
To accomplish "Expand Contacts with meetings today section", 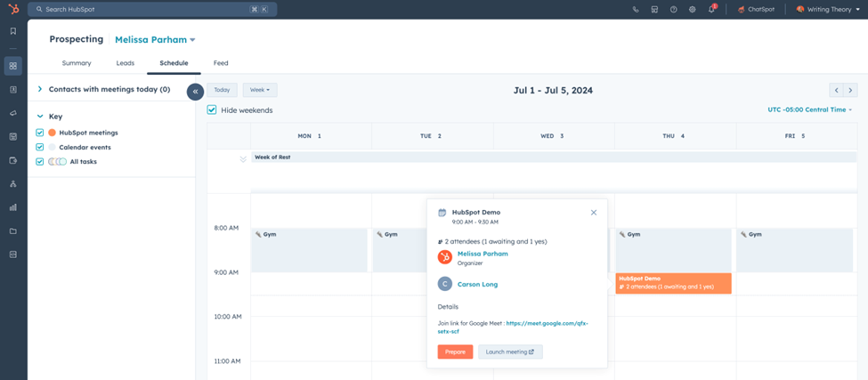I will pos(40,89).
